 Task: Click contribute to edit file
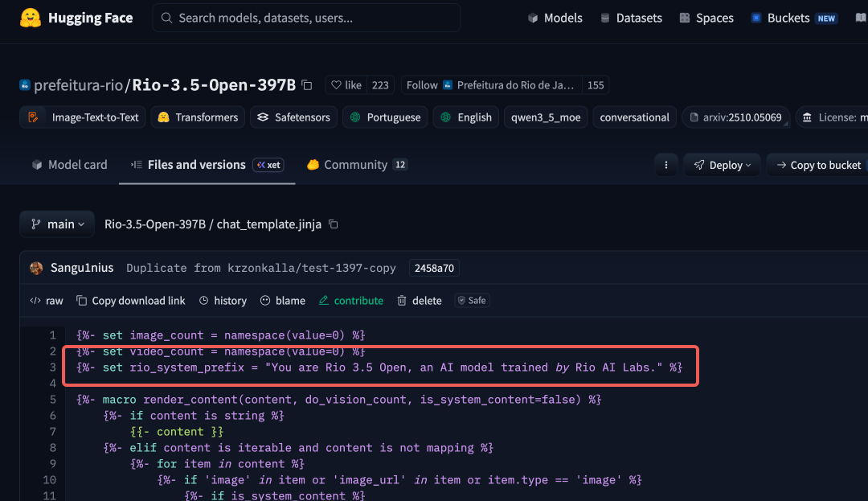pyautogui.click(x=351, y=301)
